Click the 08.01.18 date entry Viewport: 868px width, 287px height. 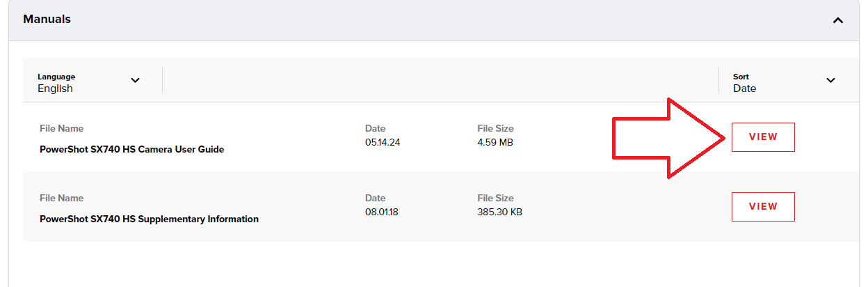pos(383,212)
